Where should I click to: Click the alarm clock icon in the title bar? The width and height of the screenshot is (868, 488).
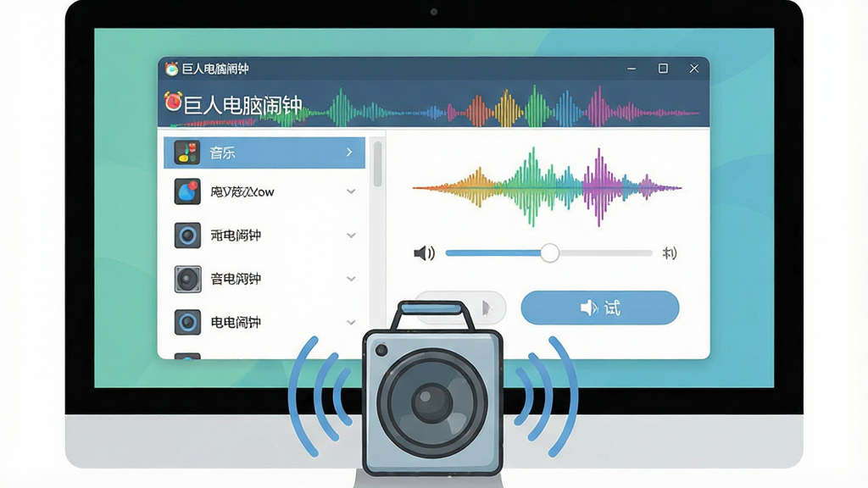point(171,69)
